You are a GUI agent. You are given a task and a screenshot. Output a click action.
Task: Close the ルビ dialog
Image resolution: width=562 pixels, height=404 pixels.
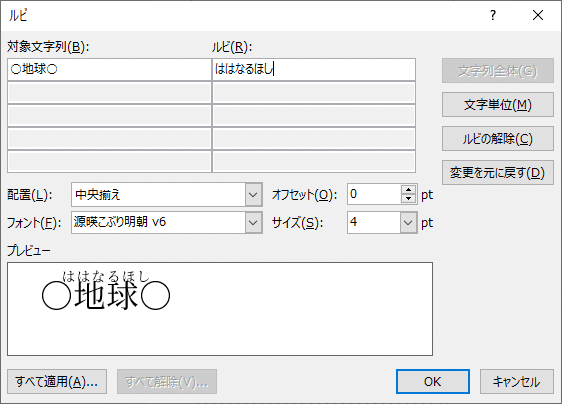(538, 15)
